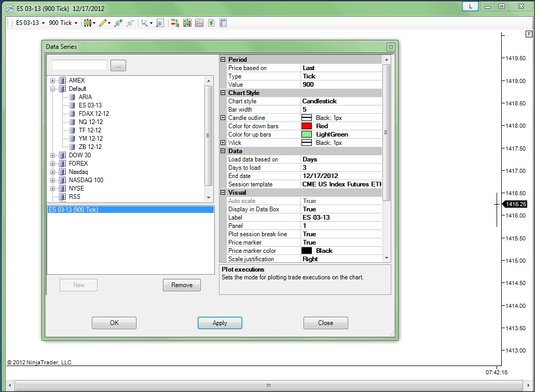
Task: Open the ES 03-13 instrument dropdown in toolbar
Action: pos(31,23)
